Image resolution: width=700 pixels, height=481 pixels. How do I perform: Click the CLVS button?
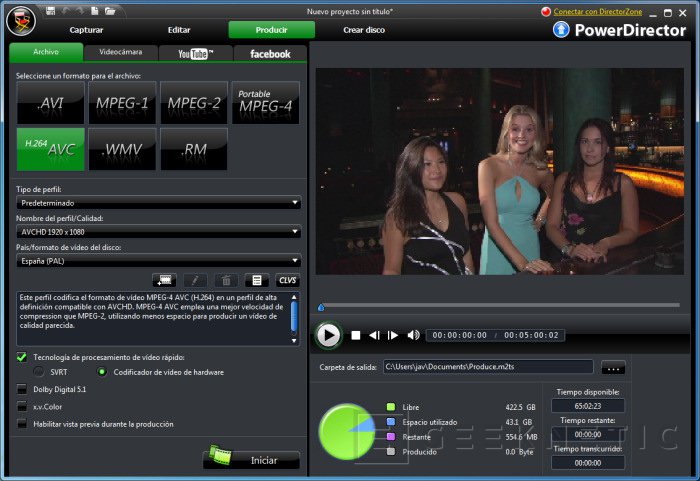pyautogui.click(x=287, y=280)
